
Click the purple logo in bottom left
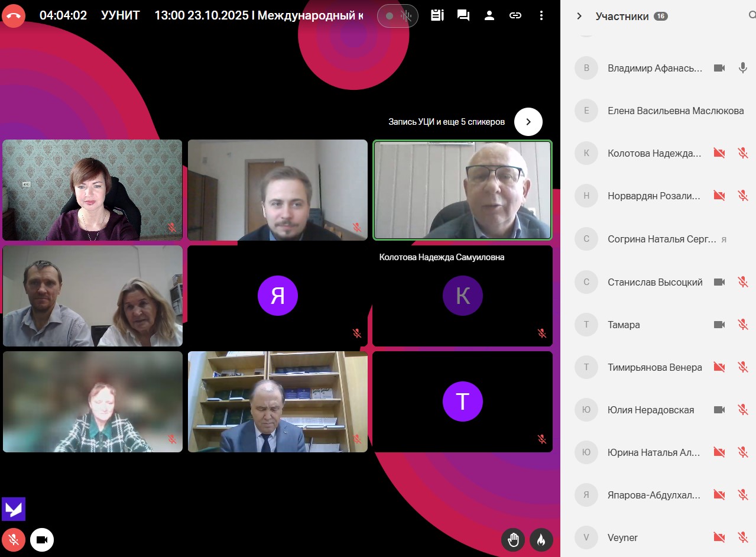(x=14, y=509)
